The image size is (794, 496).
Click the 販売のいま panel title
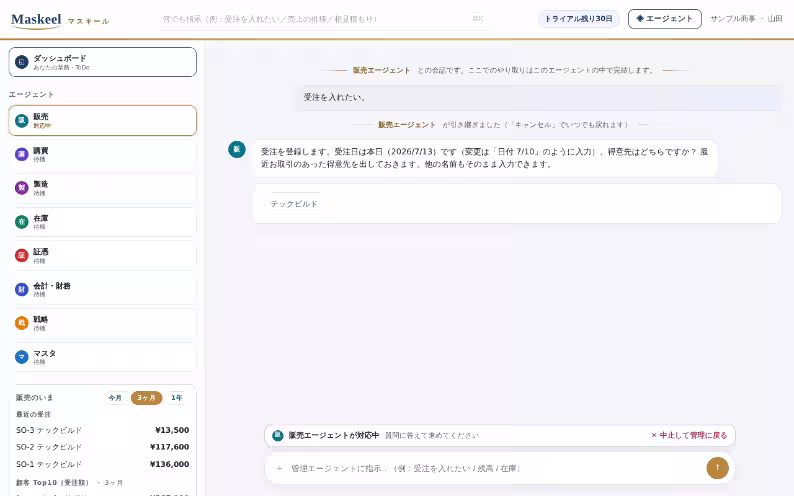(34, 398)
